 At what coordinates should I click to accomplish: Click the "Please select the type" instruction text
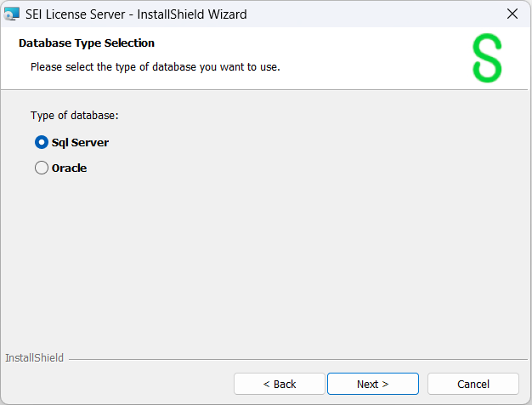pos(155,66)
